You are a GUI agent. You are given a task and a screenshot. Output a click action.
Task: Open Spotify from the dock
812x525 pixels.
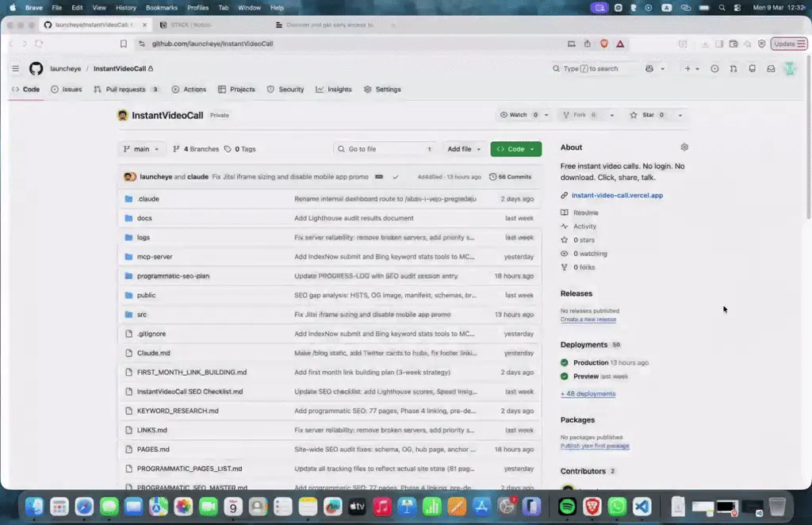568,506
